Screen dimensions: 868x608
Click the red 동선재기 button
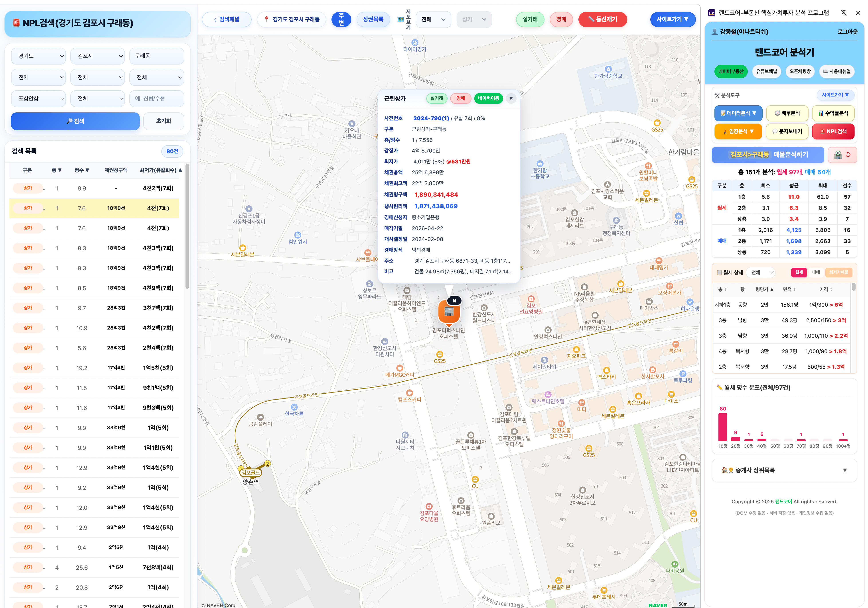[602, 19]
